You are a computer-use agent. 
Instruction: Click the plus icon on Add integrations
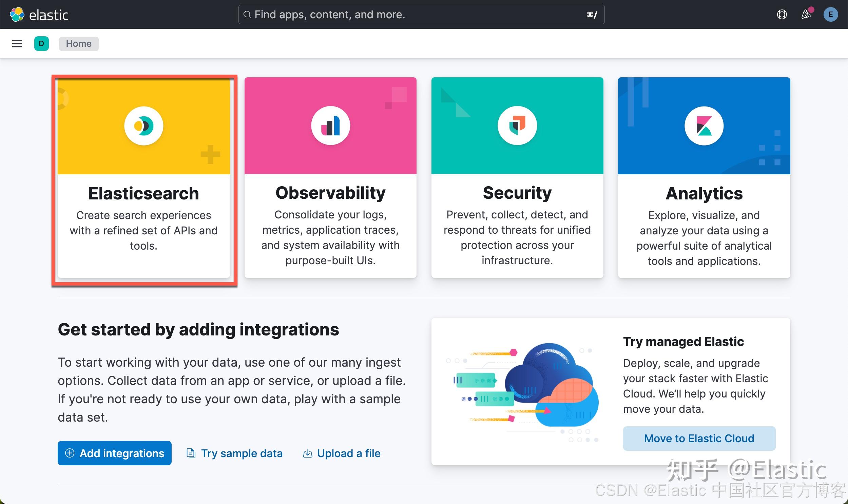pos(70,453)
